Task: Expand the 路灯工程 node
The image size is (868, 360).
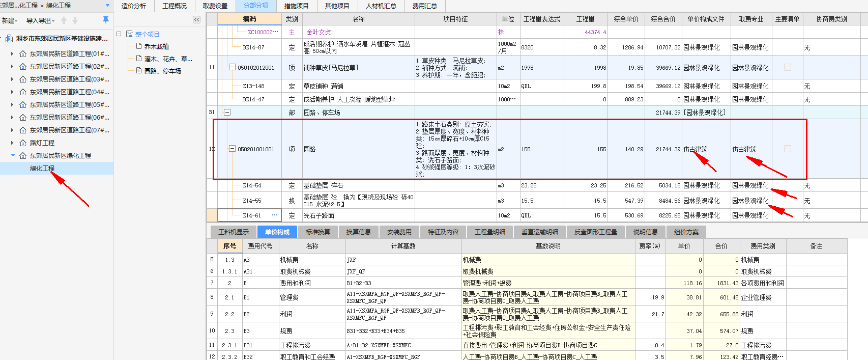Action: pos(12,143)
